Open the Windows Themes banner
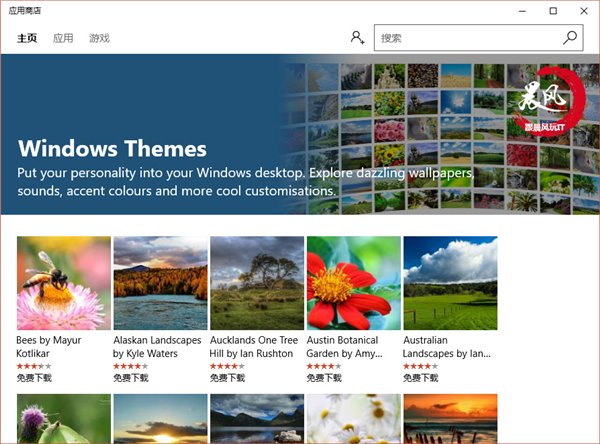 coord(300,134)
